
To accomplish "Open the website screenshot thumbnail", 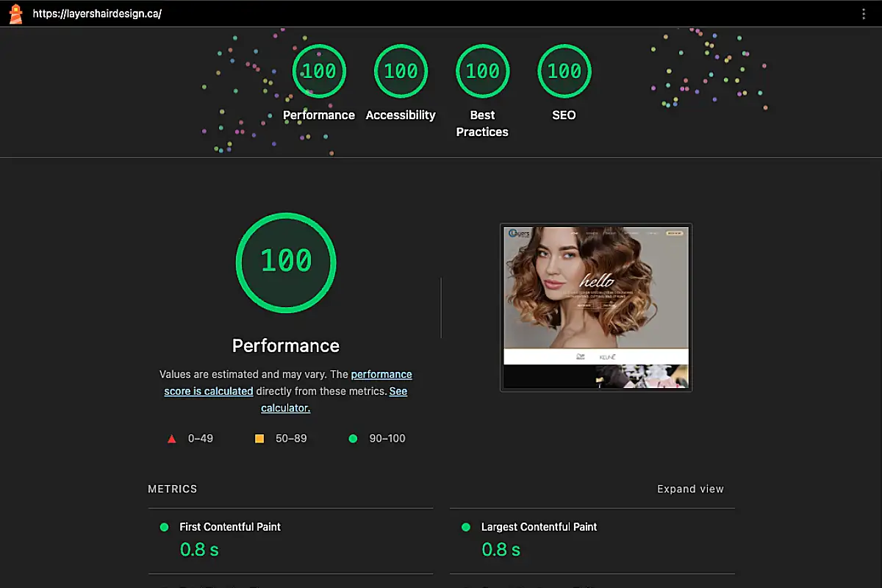I will (x=595, y=307).
